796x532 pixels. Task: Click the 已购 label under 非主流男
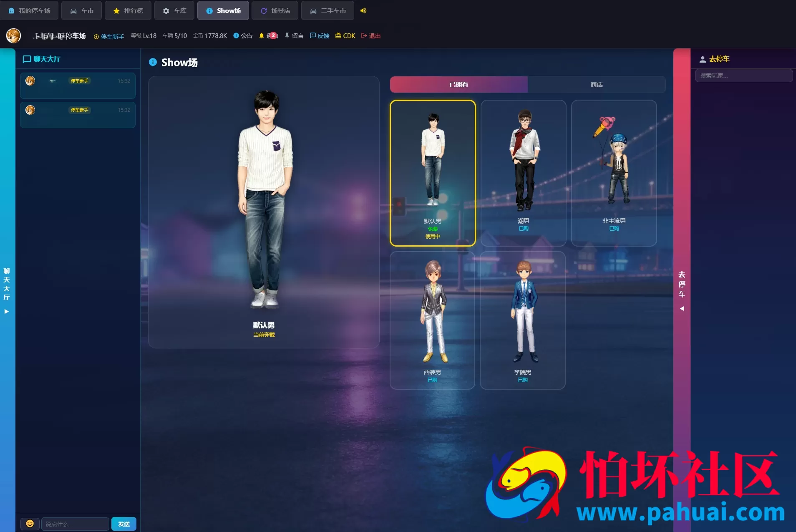coord(614,228)
